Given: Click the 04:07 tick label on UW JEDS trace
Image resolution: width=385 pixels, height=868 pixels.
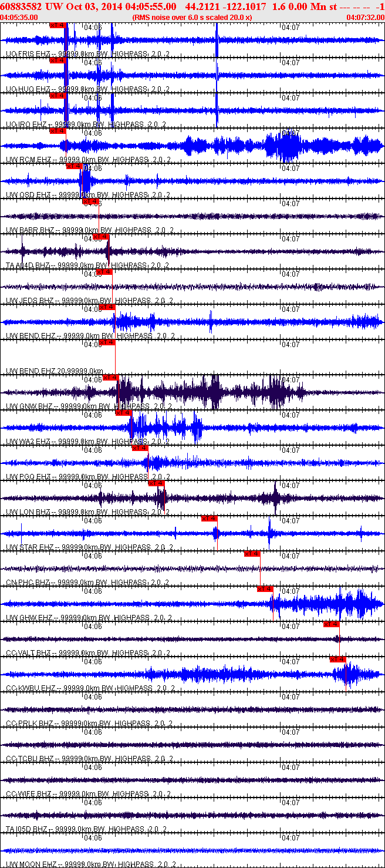Looking at the screenshot, I should click(x=291, y=274).
